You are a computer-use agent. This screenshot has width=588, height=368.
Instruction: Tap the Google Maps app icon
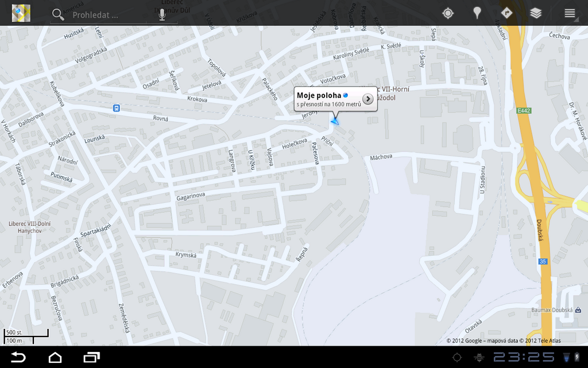coord(21,13)
